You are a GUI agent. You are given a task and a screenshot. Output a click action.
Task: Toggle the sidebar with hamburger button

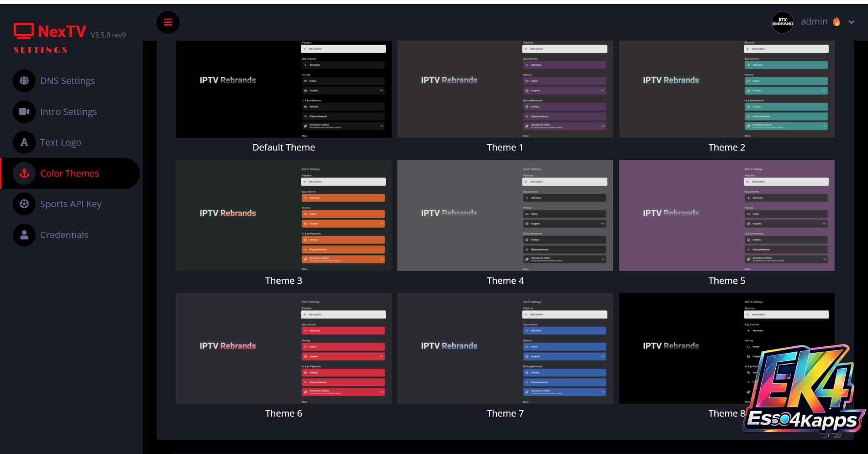(x=168, y=22)
